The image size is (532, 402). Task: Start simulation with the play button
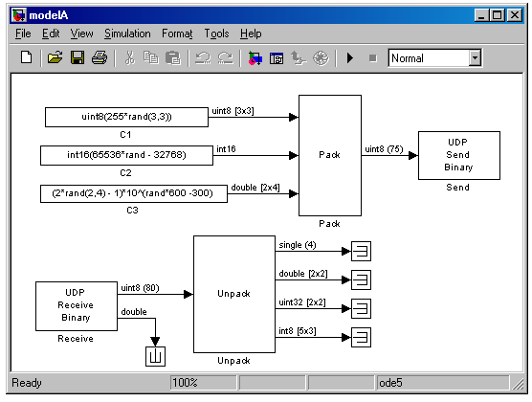tap(350, 58)
